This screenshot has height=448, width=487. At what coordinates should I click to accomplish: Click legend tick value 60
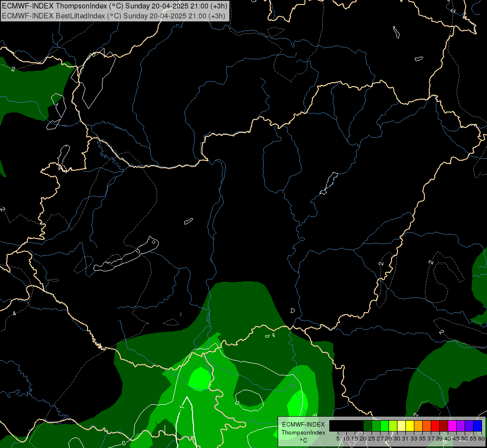[482, 439]
